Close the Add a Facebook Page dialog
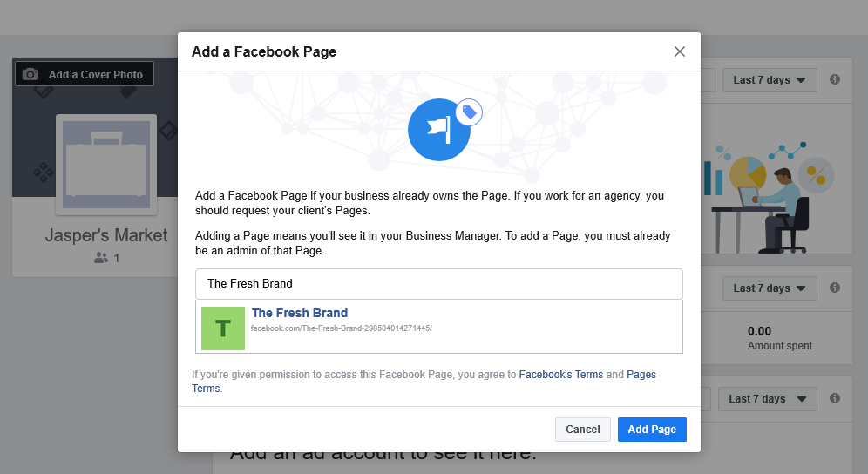868x474 pixels. point(680,51)
